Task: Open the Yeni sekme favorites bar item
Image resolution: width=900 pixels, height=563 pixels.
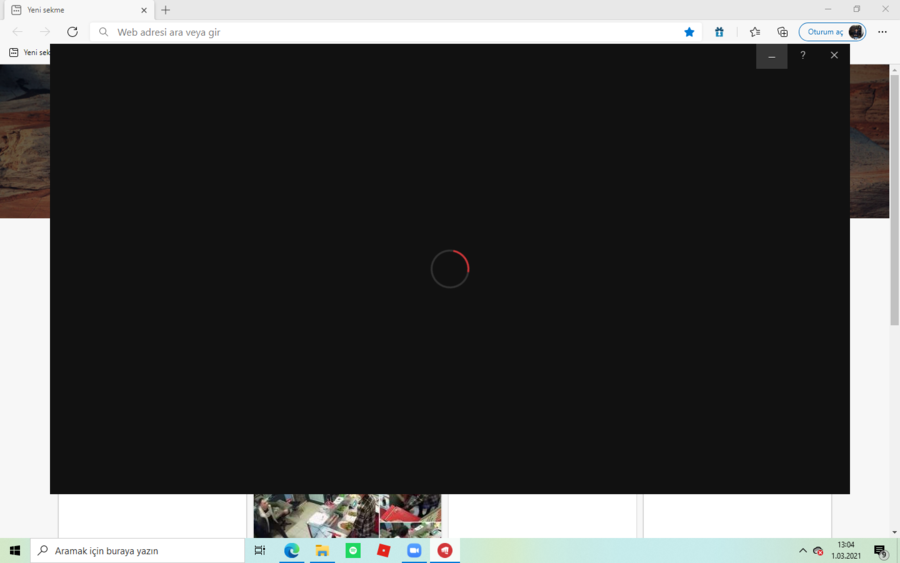Action: (x=30, y=52)
